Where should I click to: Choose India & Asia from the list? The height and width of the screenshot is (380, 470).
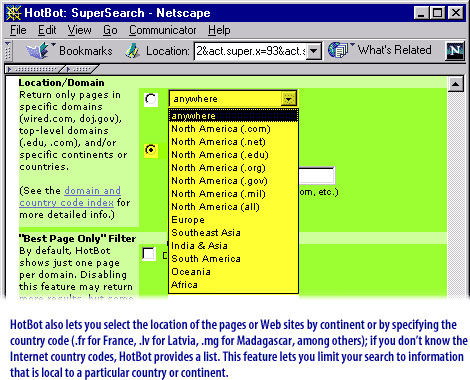pos(233,246)
